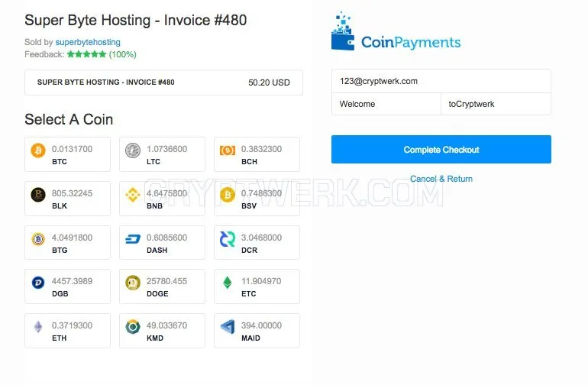Click the 1.0736600 LTC amount
The width and height of the screenshot is (588, 385).
click(167, 149)
